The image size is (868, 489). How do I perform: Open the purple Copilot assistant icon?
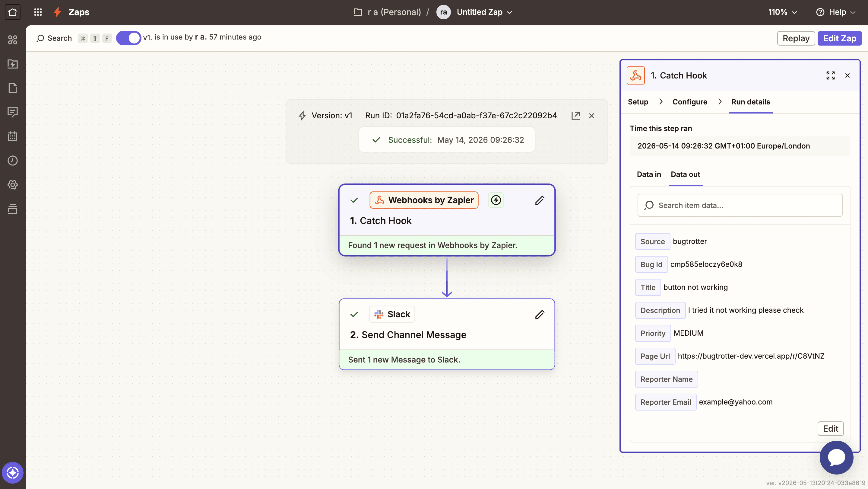pyautogui.click(x=13, y=472)
